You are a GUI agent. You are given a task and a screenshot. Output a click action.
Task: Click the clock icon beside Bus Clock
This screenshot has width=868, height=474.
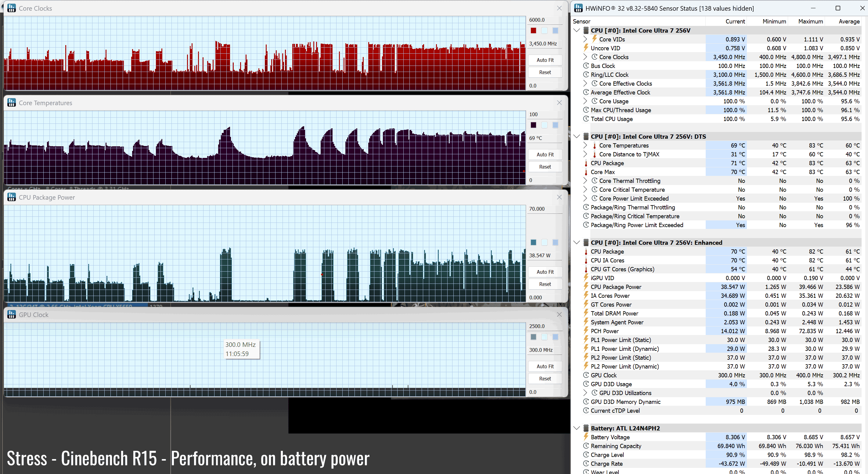586,66
